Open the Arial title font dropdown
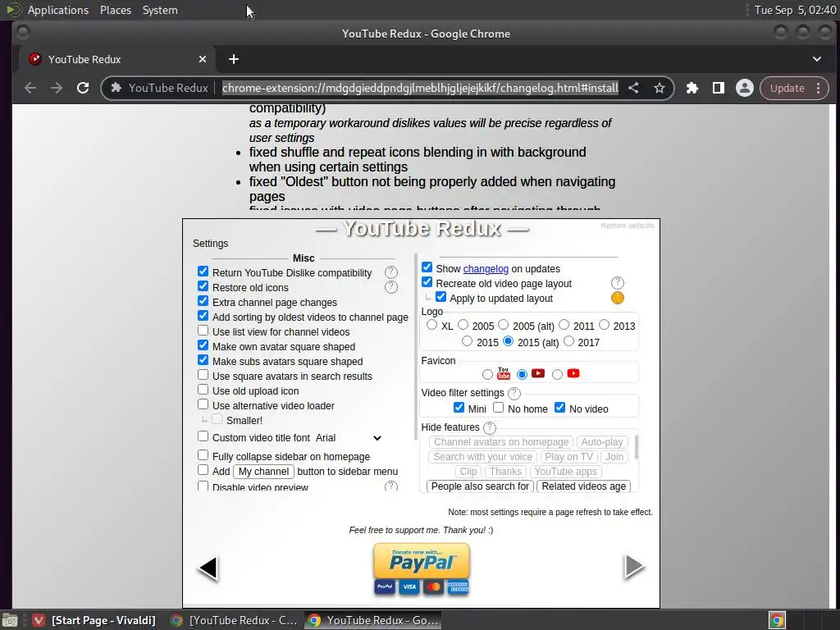The width and height of the screenshot is (840, 630). click(349, 438)
